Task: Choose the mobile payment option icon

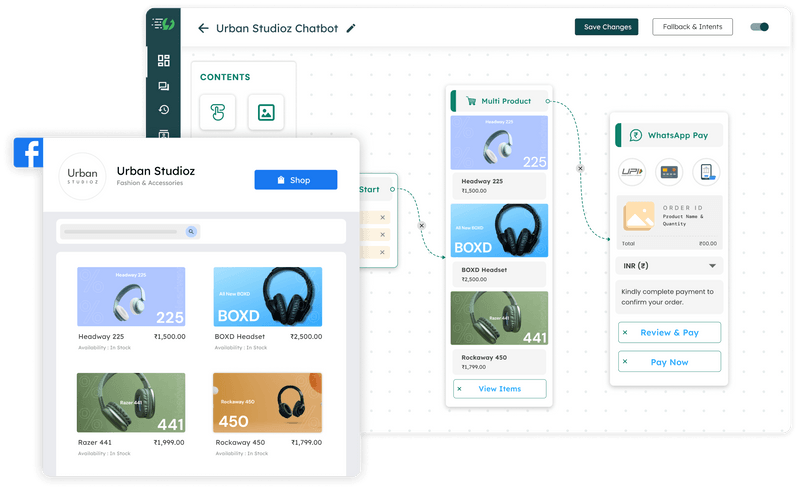Action: click(706, 172)
